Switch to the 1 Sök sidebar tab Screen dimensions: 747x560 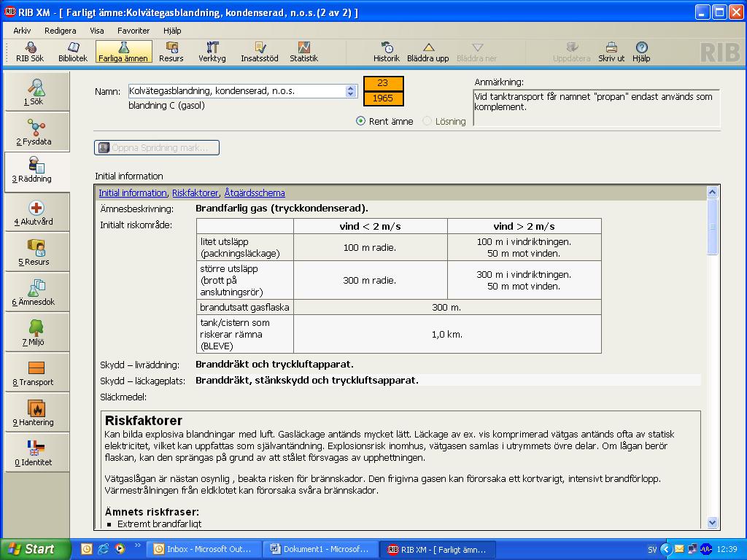36,92
